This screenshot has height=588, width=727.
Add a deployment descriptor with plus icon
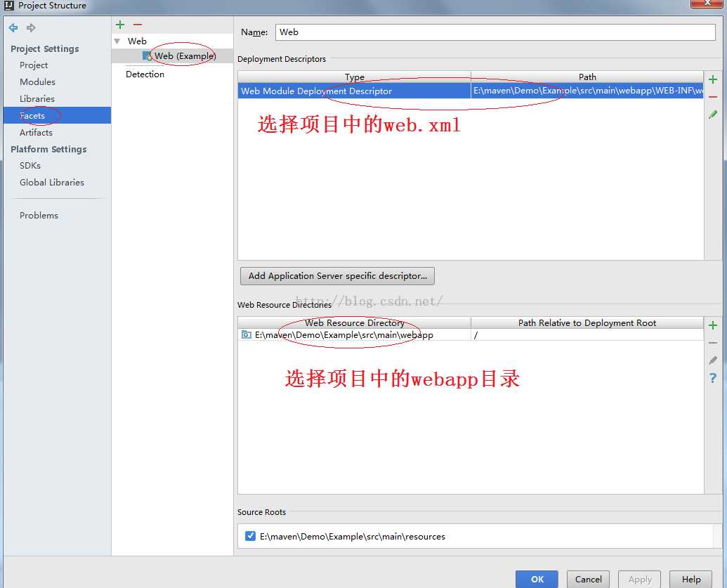(x=713, y=79)
